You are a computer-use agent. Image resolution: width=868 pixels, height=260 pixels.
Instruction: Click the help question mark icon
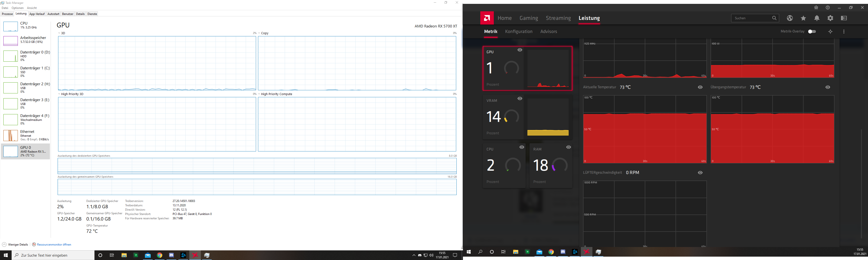coord(827,8)
